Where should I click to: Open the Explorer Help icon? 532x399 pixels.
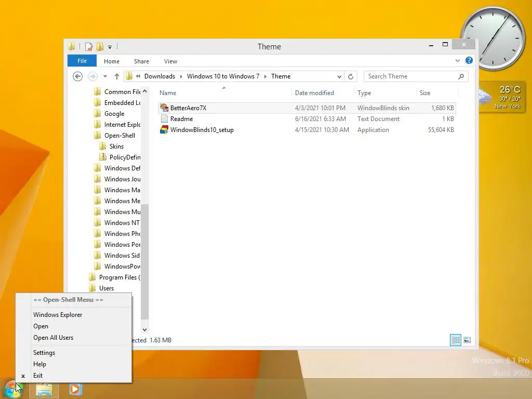[x=469, y=60]
